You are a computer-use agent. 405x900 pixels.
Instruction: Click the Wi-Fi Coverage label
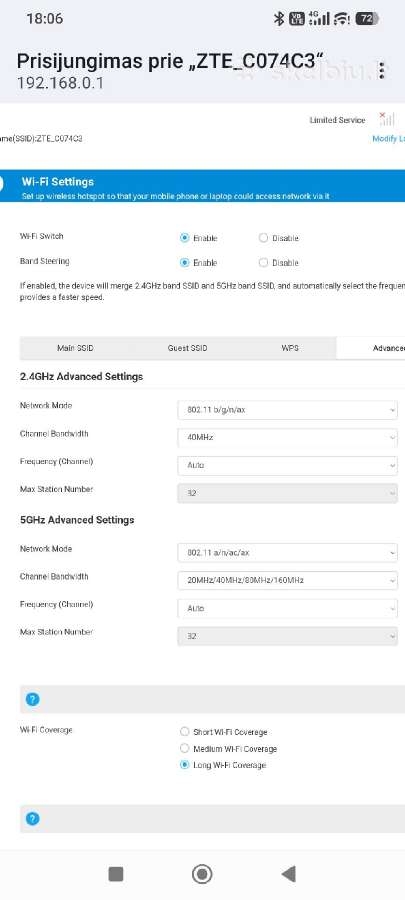click(46, 730)
